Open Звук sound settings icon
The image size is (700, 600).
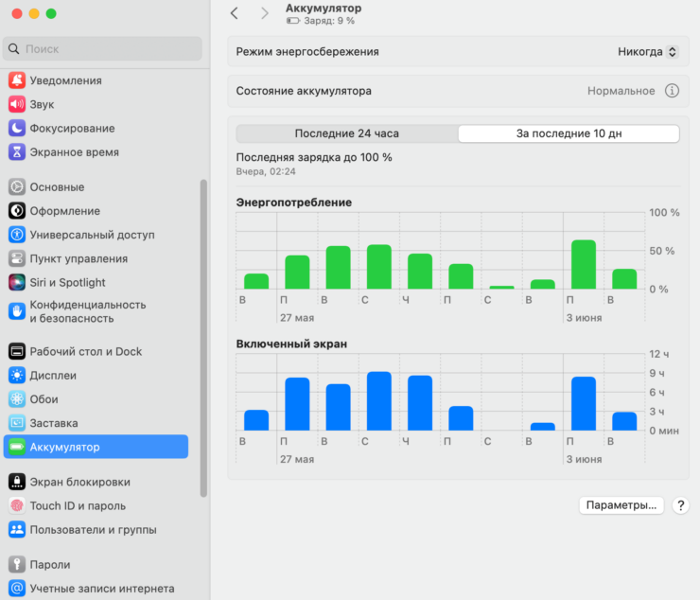point(17,104)
